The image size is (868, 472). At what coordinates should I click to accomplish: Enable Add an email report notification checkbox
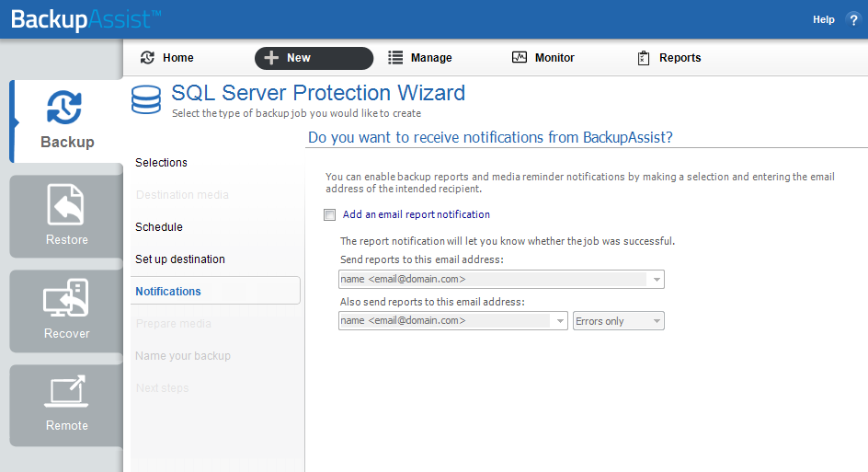330,215
